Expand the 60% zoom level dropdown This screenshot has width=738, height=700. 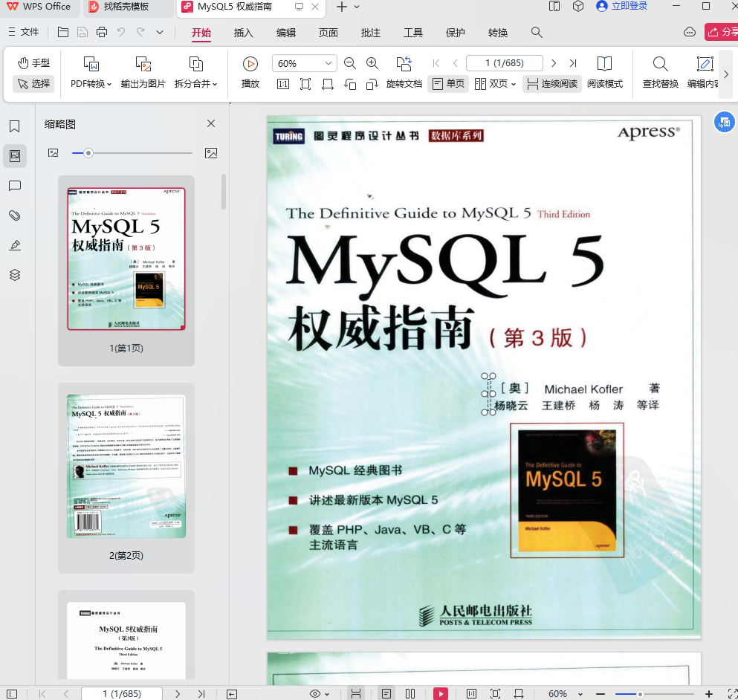click(x=328, y=64)
